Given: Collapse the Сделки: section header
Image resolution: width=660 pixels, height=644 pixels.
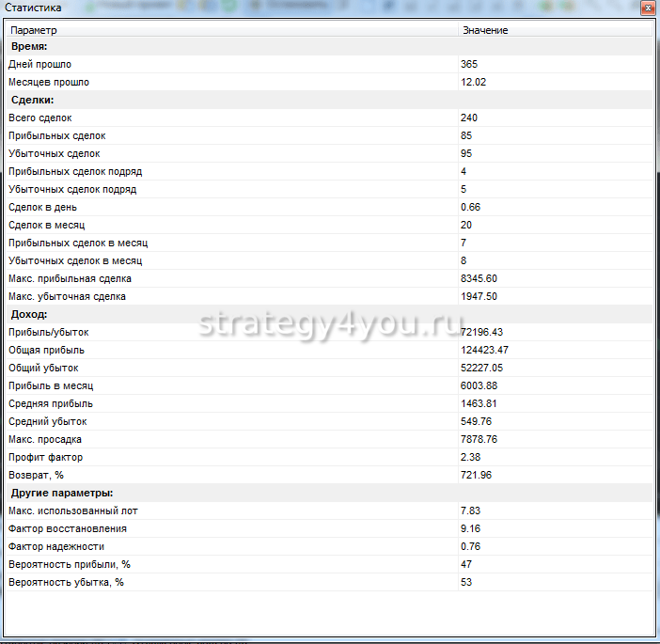Looking at the screenshot, I should coord(32,100).
